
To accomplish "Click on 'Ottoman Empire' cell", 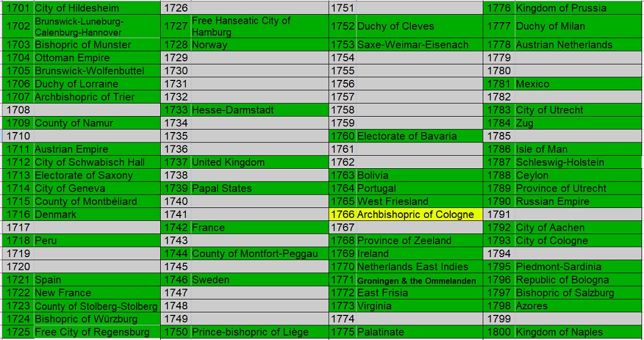I will (96, 58).
